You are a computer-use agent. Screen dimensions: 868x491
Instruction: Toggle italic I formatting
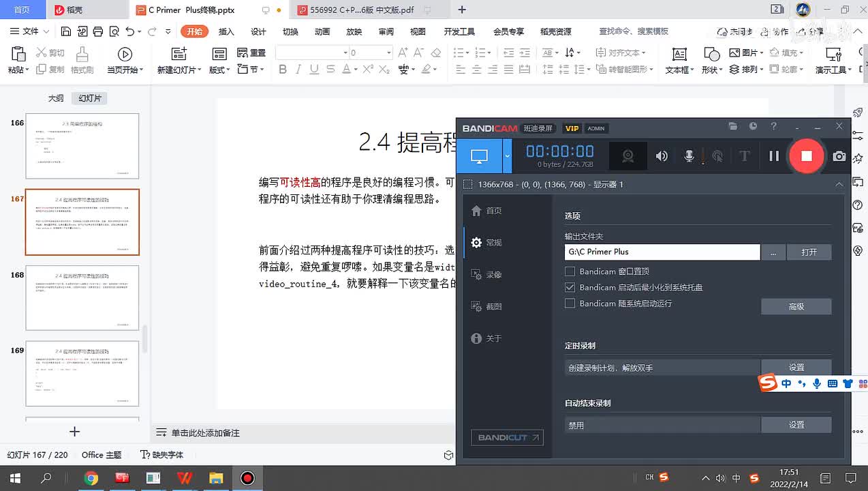click(x=299, y=69)
